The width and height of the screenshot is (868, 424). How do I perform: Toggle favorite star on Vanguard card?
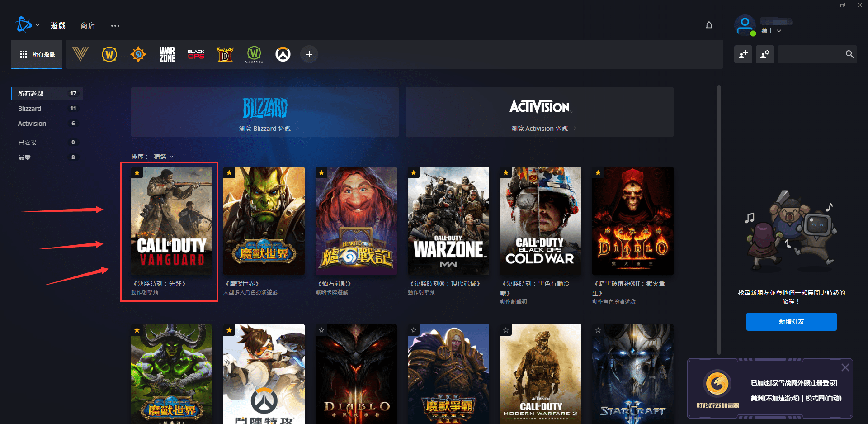(x=137, y=172)
